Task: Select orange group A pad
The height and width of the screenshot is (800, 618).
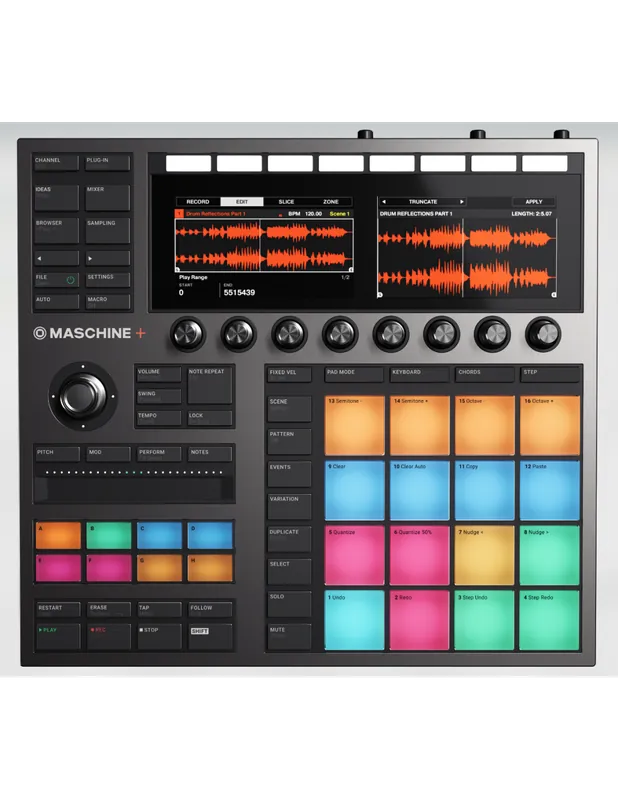Action: 58,535
